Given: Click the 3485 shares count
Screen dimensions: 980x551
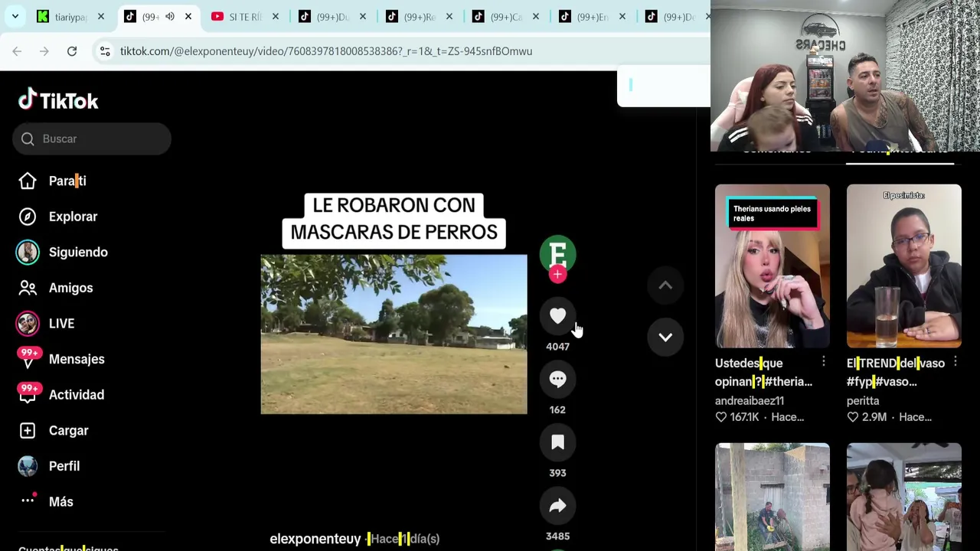Looking at the screenshot, I should click(557, 536).
